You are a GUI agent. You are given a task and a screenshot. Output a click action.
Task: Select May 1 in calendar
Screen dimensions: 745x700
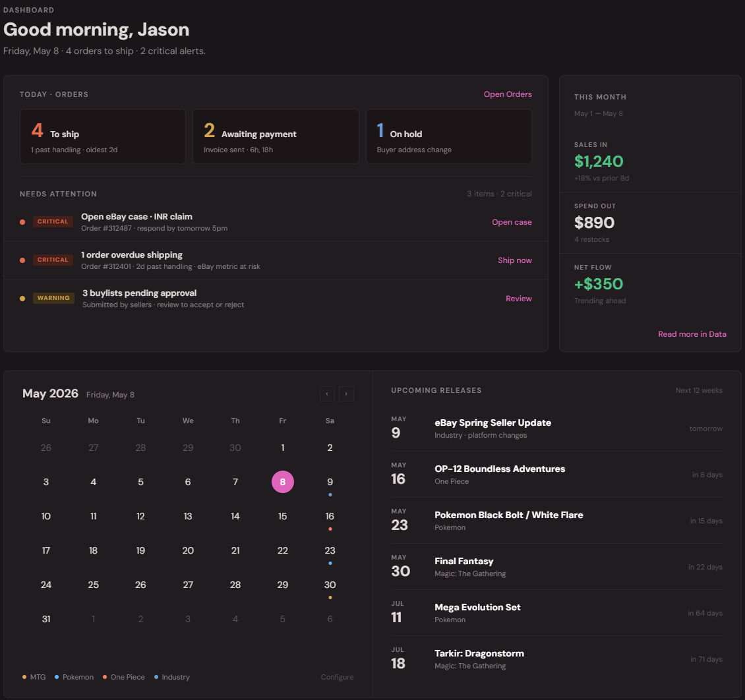[283, 448]
